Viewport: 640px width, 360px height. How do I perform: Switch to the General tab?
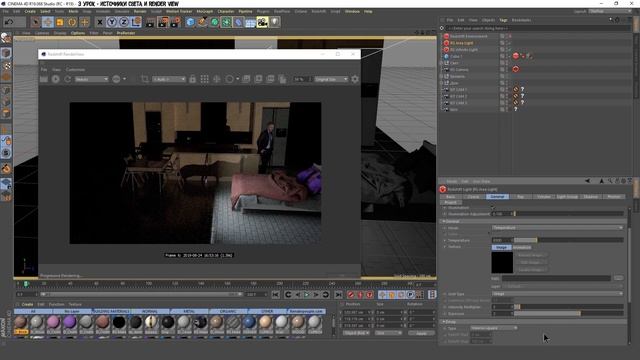click(x=497, y=197)
